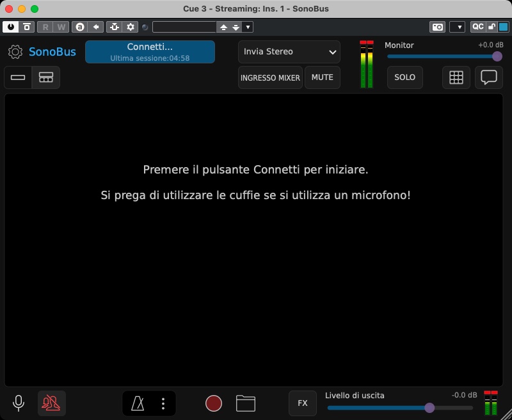The width and height of the screenshot is (512, 420).
Task: Toggle the plugin bypass power button
Action: tap(11, 27)
